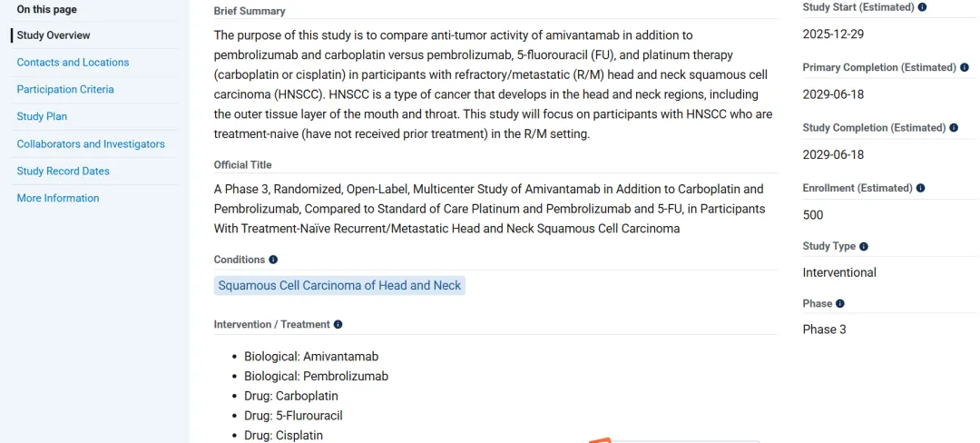The height and width of the screenshot is (443, 980).
Task: Show the Phase info tooltip icon
Action: point(840,303)
